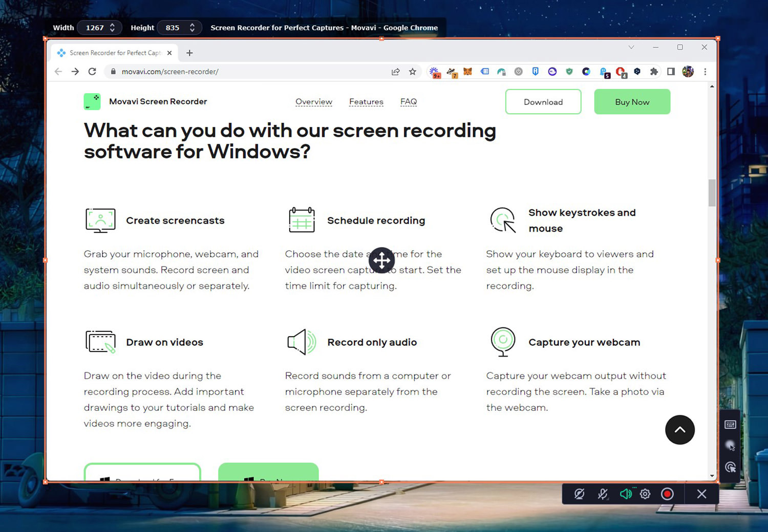
Task: Open the Chrome profile avatar
Action: pos(688,72)
